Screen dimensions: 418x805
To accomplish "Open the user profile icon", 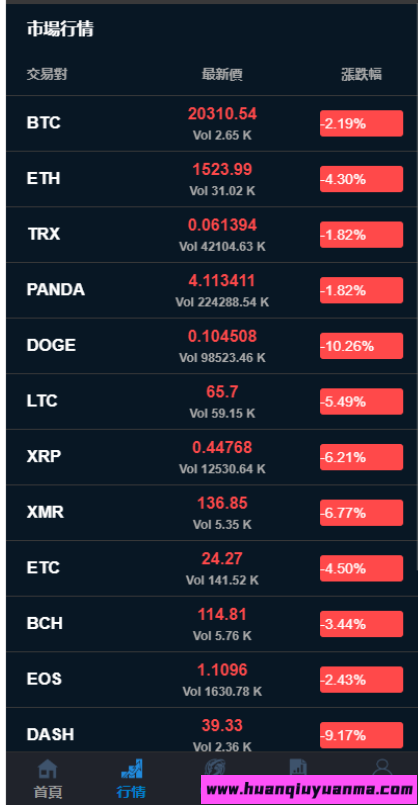I will (x=382, y=767).
